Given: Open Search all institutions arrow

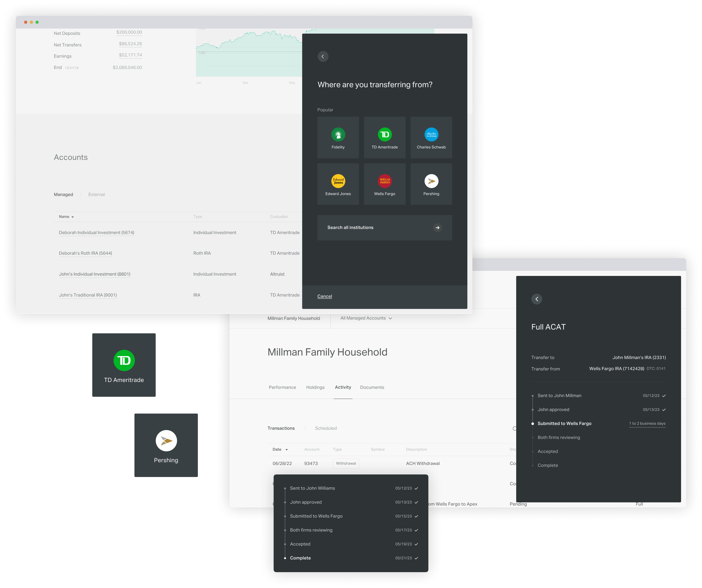Looking at the screenshot, I should coord(437,228).
